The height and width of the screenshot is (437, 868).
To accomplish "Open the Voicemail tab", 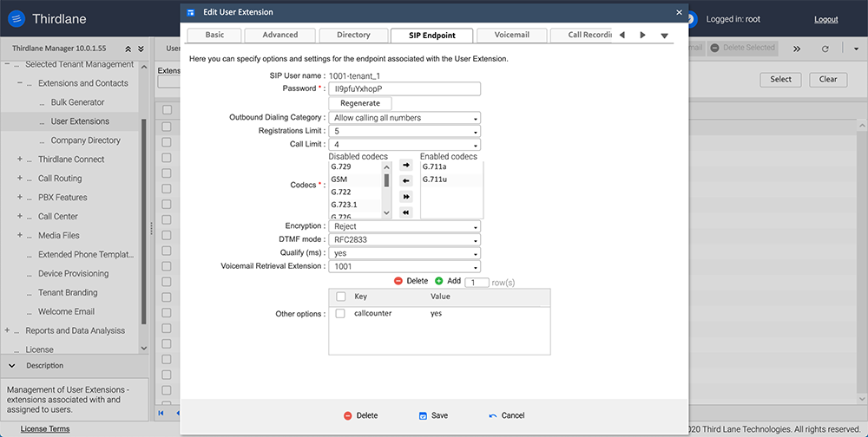I will 512,35.
